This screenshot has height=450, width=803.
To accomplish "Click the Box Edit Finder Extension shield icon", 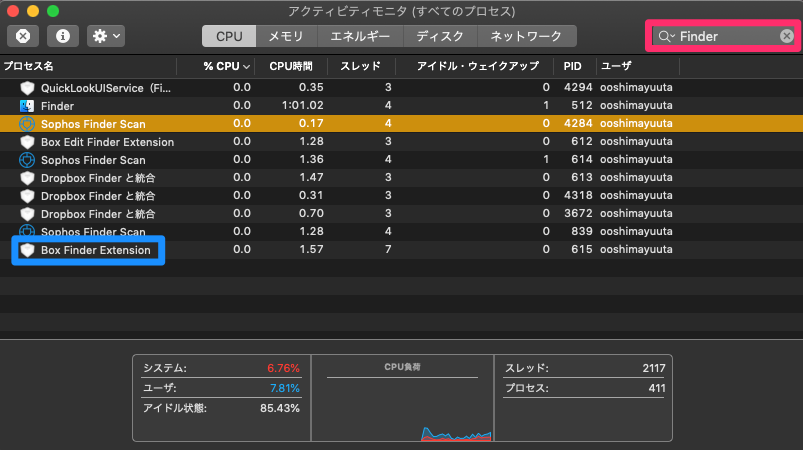I will 27,142.
